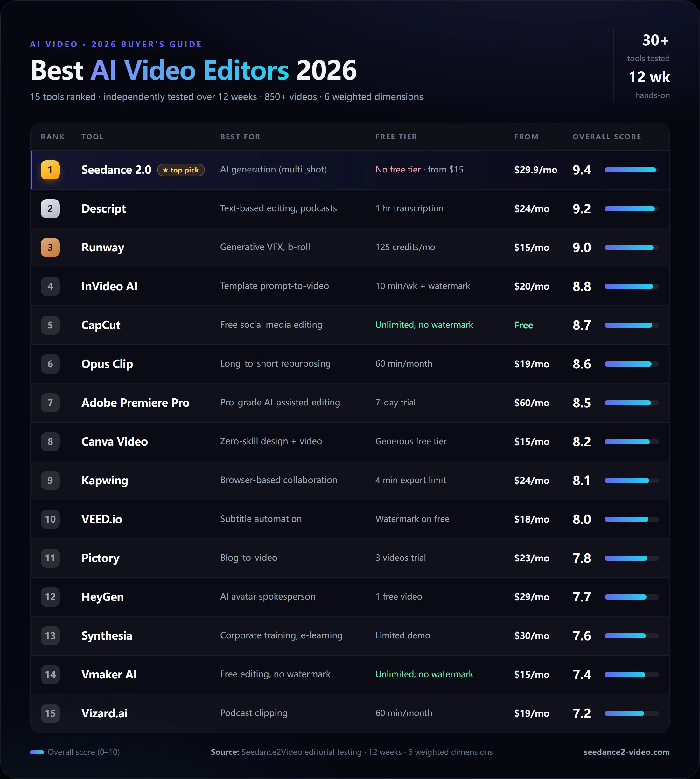Click 'Generative VFX, b-roll' description
The height and width of the screenshot is (779, 700).
pyautogui.click(x=265, y=247)
